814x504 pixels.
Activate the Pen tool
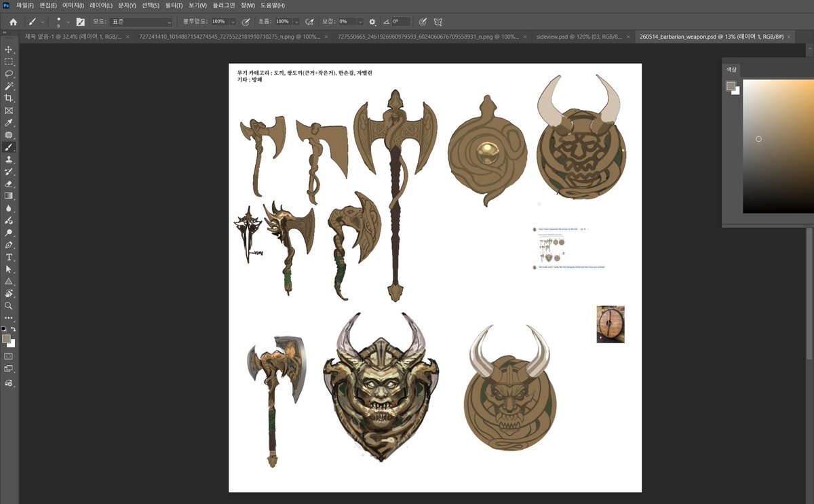pos(9,245)
